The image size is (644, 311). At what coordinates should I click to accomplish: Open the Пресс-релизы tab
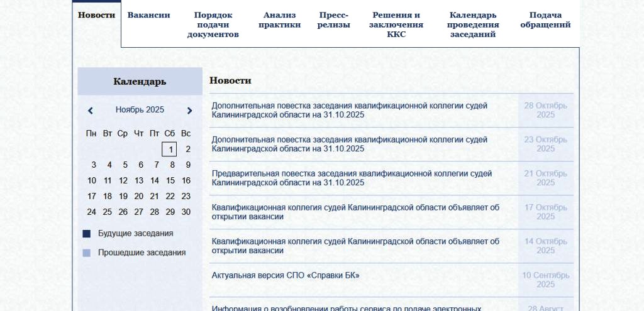tap(333, 19)
